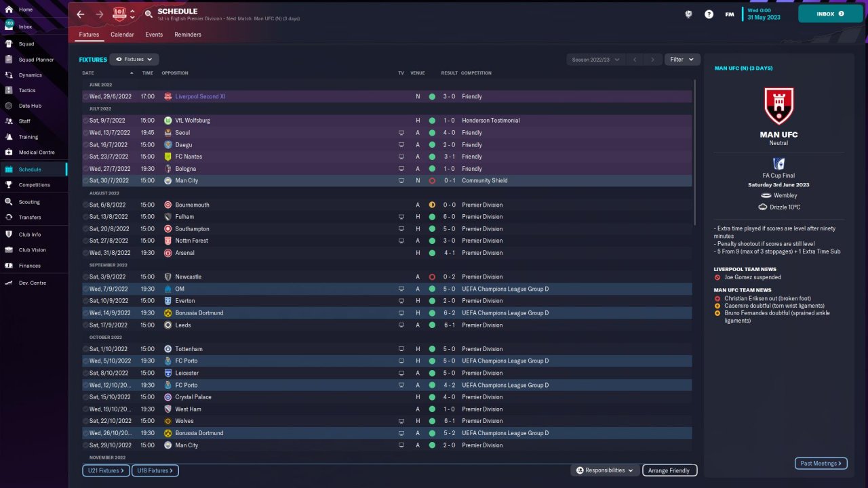Viewport: 868px width, 488px height.
Task: Open the Responsibilities dropdown
Action: 605,470
